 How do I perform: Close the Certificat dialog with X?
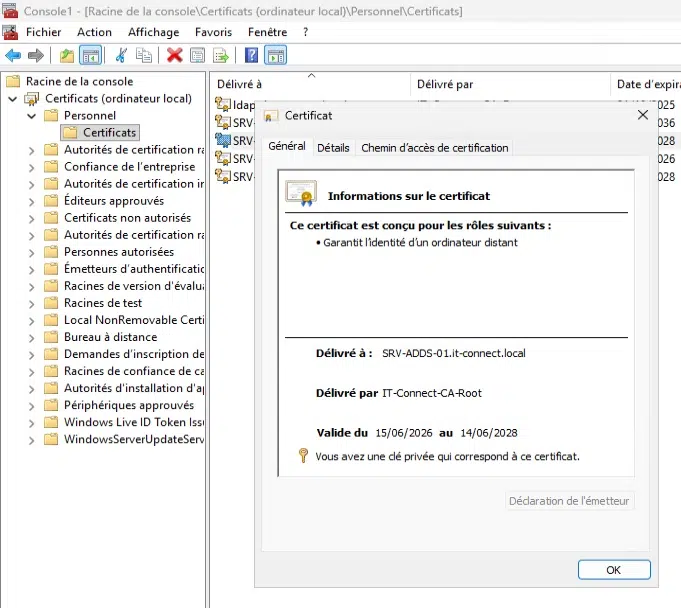tap(643, 115)
